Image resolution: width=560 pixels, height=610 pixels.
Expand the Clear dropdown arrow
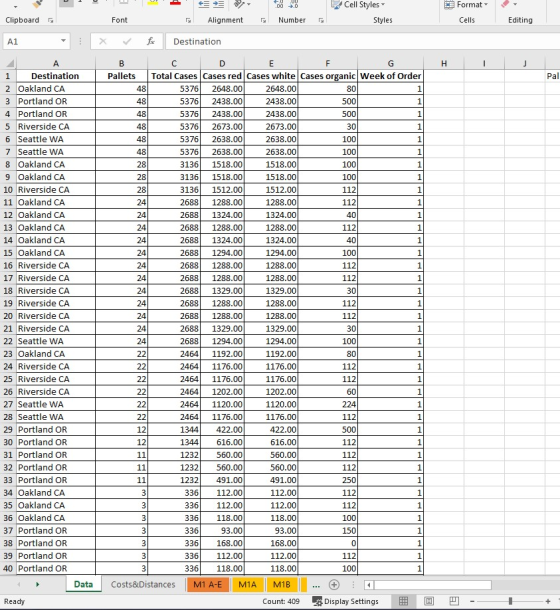click(515, 5)
